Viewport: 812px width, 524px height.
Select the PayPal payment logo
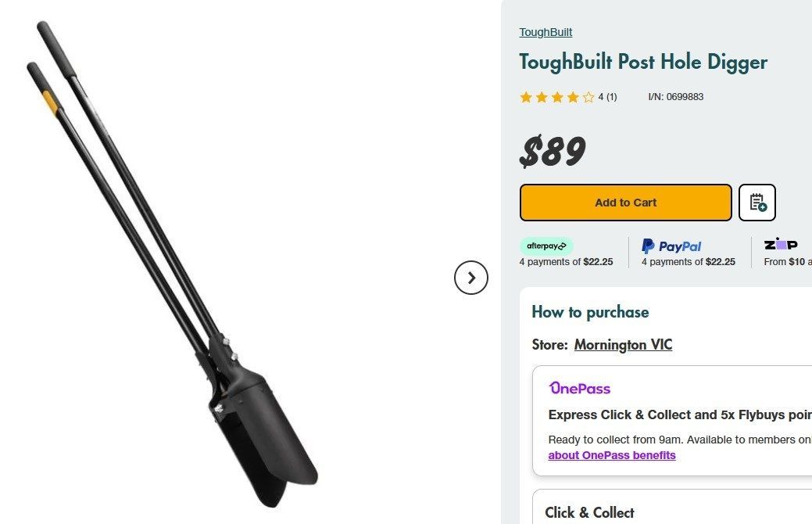pos(671,246)
